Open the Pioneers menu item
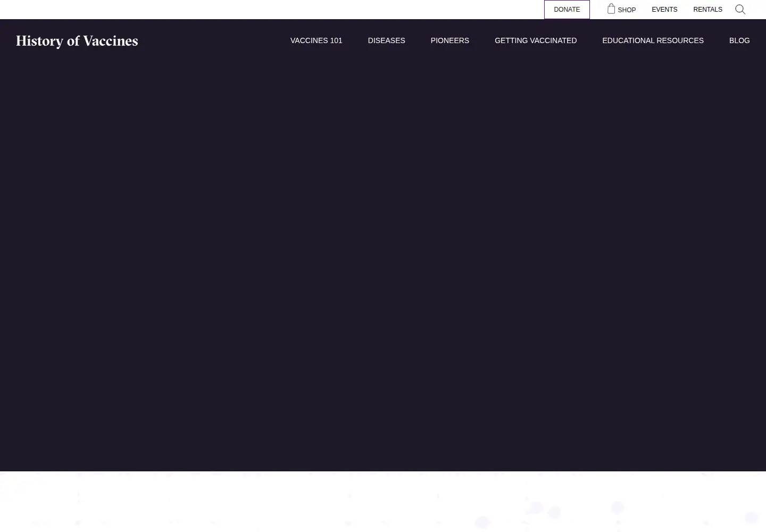 coord(450,40)
